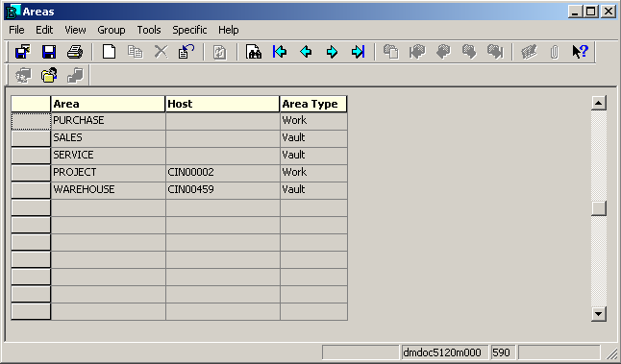
Task: Click the scrollbar down arrow
Action: (x=599, y=314)
